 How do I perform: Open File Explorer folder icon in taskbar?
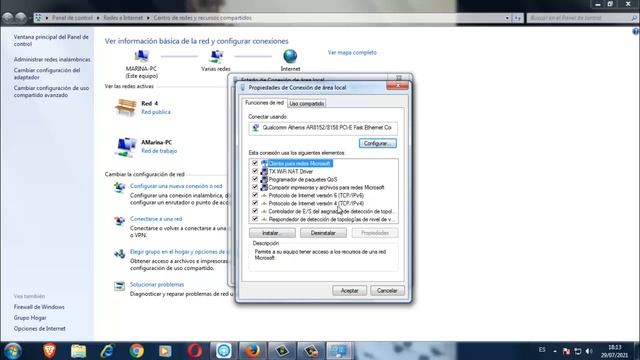point(78,351)
